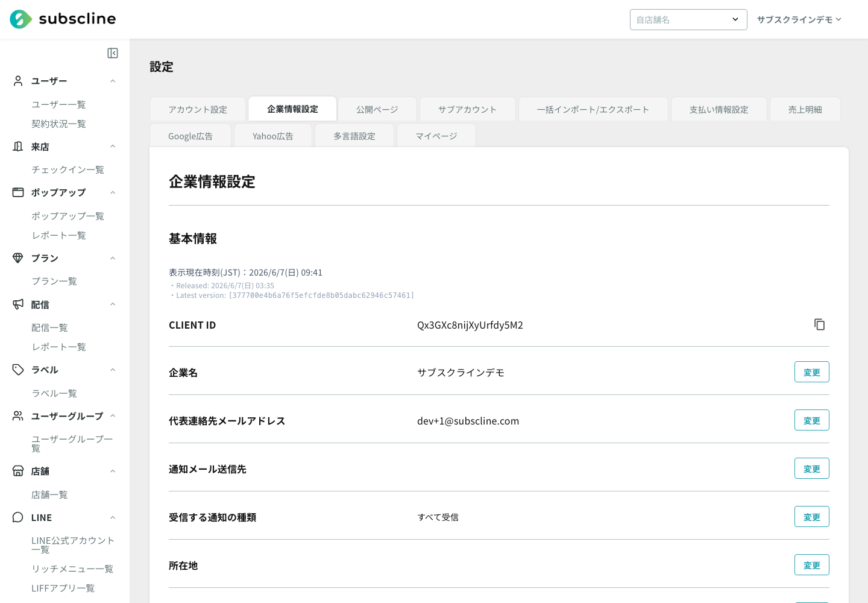The image size is (868, 603).
Task: Click the 企業名 value サブスクラインデモ
Action: [461, 373]
